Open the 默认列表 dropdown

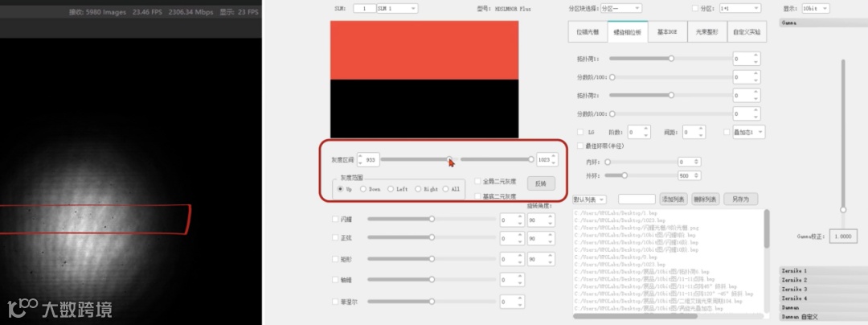pyautogui.click(x=590, y=200)
